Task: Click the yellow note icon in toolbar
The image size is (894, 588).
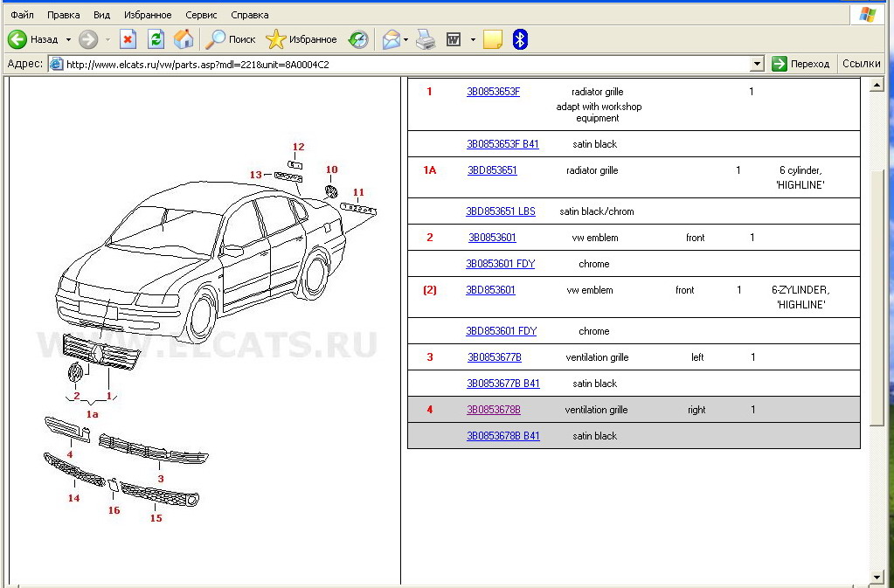Action: pos(493,39)
